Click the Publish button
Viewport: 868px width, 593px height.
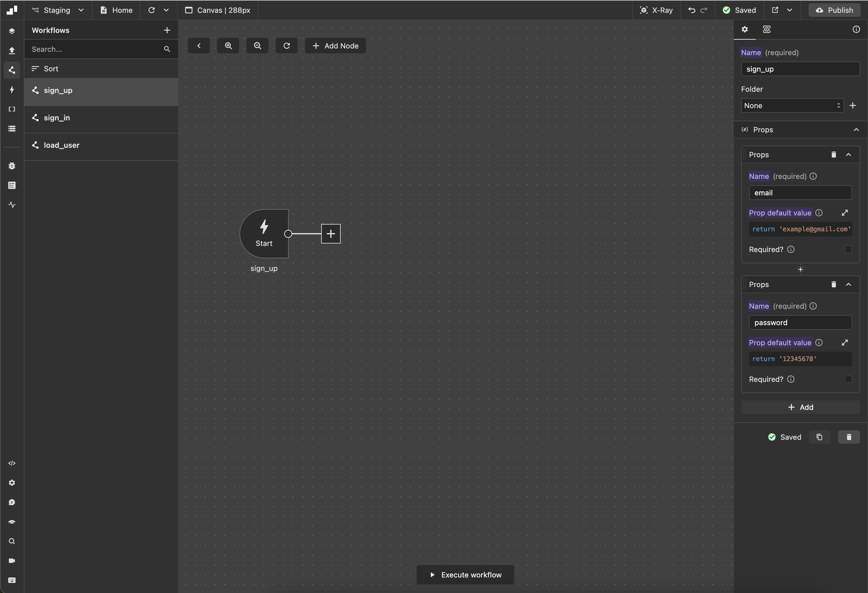[x=835, y=10]
